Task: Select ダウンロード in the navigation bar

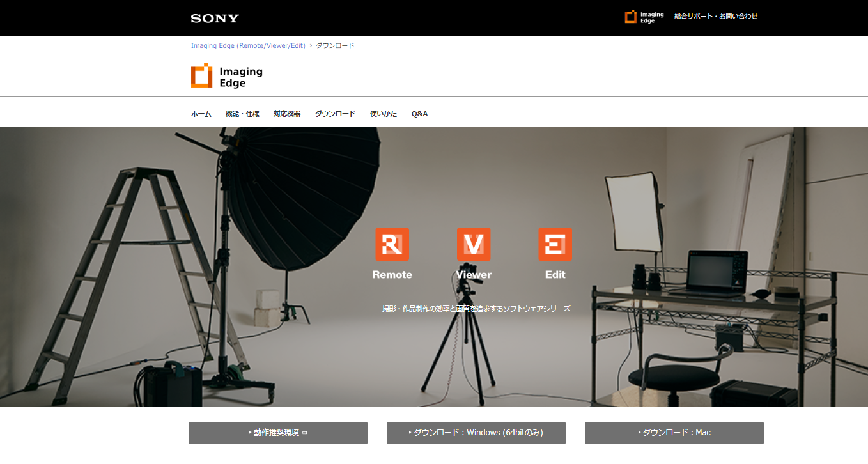Action: click(x=335, y=114)
